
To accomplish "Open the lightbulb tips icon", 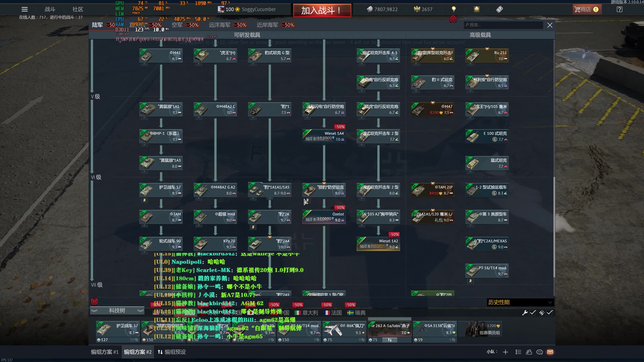I will pos(454,9).
